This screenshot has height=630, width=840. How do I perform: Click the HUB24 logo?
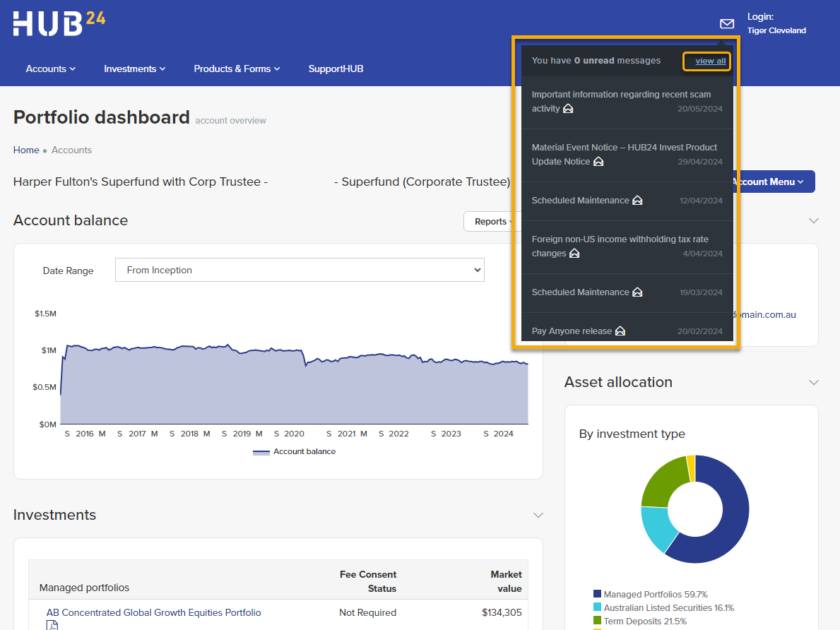click(59, 23)
